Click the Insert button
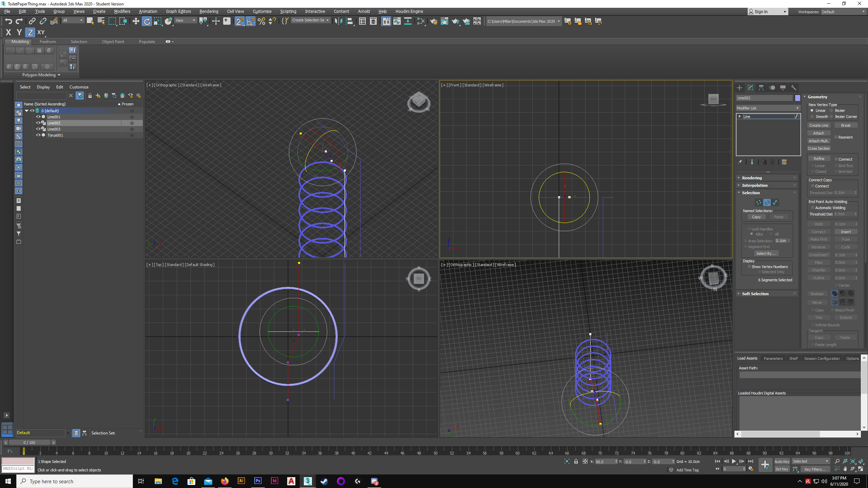This screenshot has width=868, height=488. [846, 232]
